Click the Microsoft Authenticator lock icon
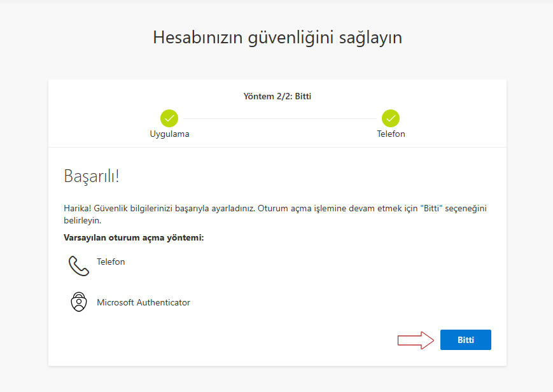Viewport: 553px width, 392px height. click(79, 302)
